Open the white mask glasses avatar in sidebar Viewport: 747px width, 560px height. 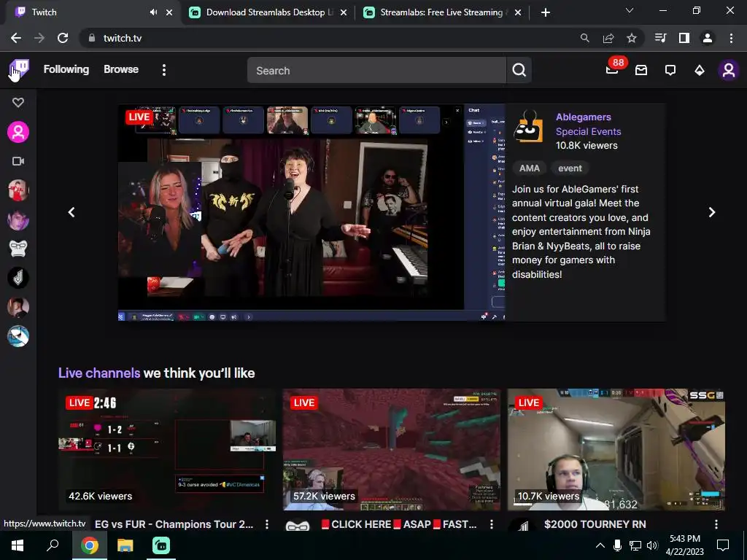point(18,249)
